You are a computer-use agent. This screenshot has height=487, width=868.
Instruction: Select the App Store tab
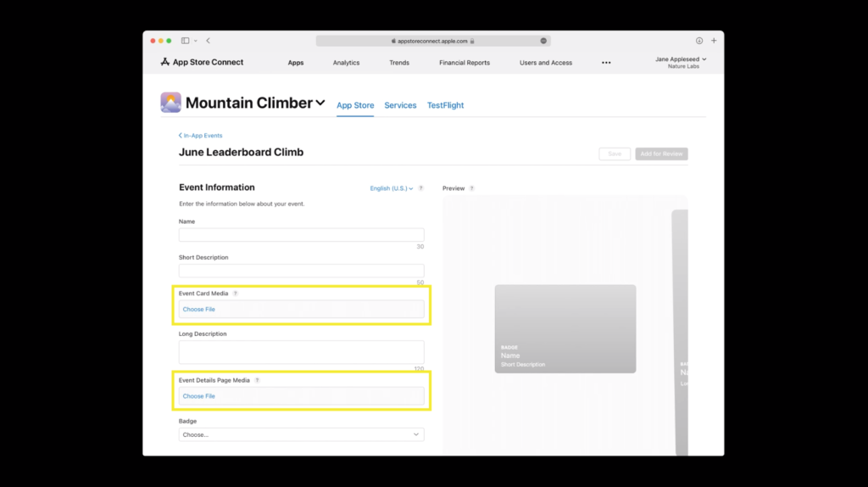pyautogui.click(x=355, y=105)
